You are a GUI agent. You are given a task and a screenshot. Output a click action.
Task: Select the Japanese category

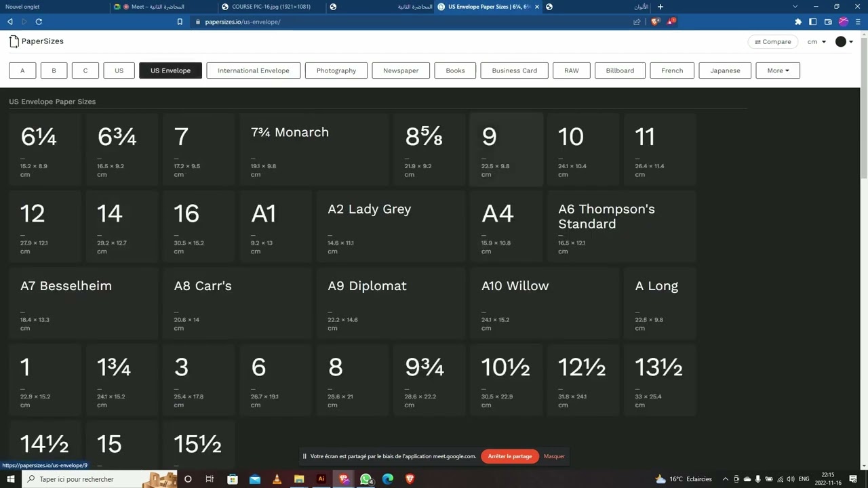coord(725,70)
